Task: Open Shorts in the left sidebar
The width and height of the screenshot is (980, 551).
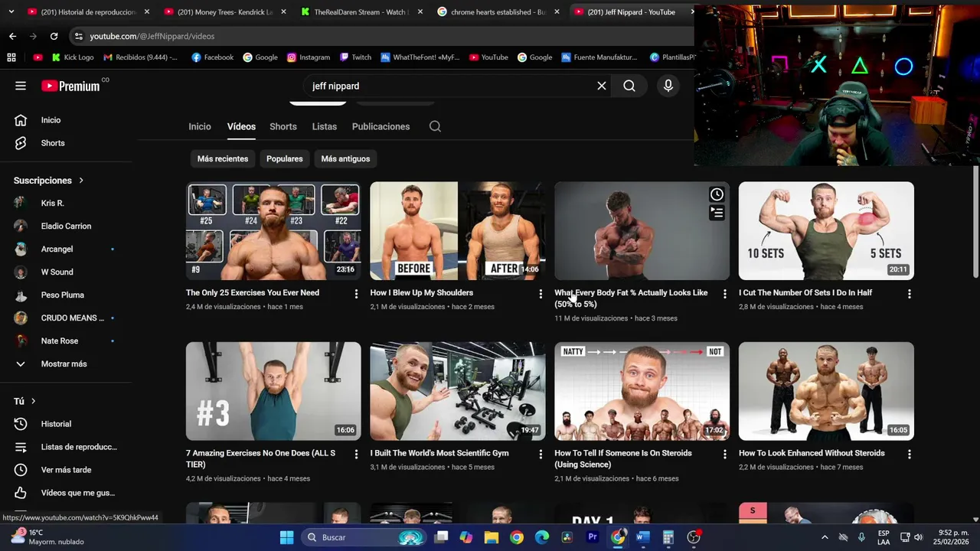Action: tap(53, 143)
